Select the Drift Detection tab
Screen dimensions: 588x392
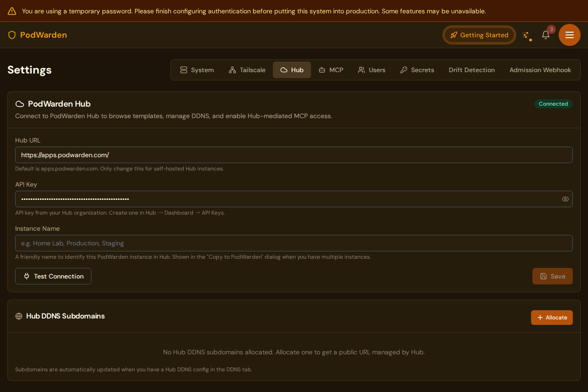click(471, 69)
